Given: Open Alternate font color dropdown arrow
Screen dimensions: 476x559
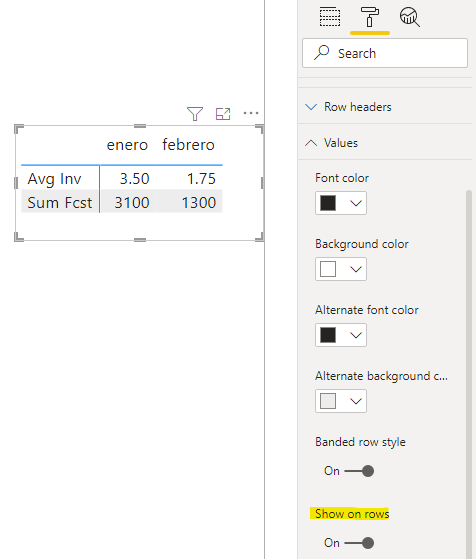Looking at the screenshot, I should coord(356,335).
